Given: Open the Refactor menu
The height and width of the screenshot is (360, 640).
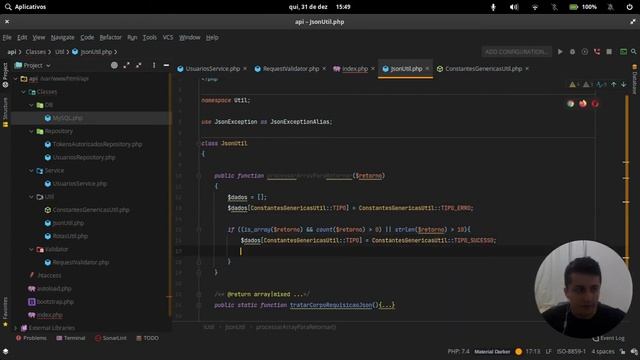Looking at the screenshot, I should pyautogui.click(x=111, y=37).
